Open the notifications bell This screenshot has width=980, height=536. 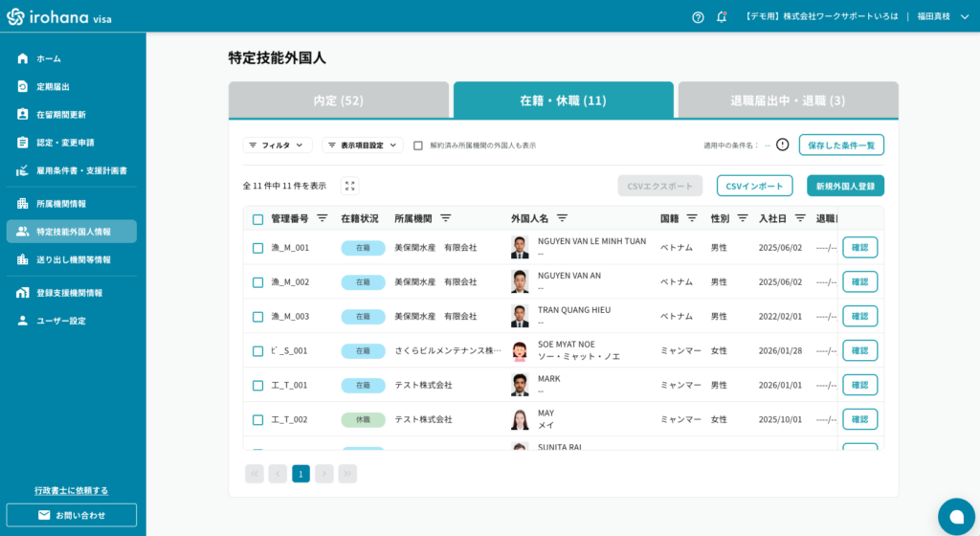pos(722,17)
